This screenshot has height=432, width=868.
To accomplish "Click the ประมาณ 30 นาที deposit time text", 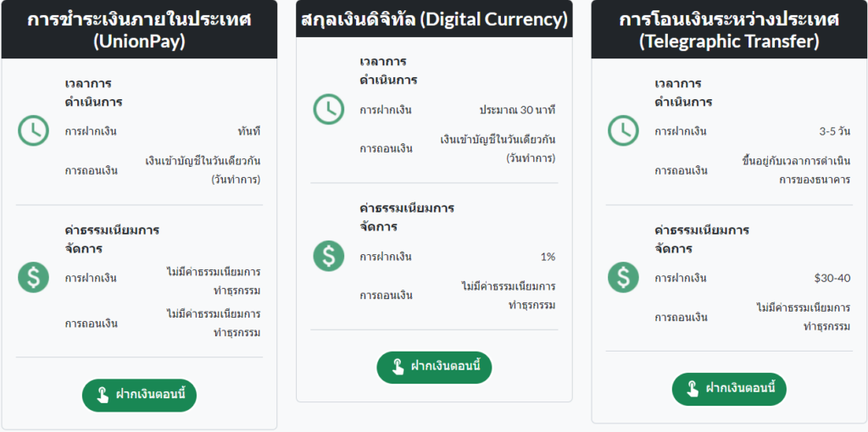I will pyautogui.click(x=517, y=110).
